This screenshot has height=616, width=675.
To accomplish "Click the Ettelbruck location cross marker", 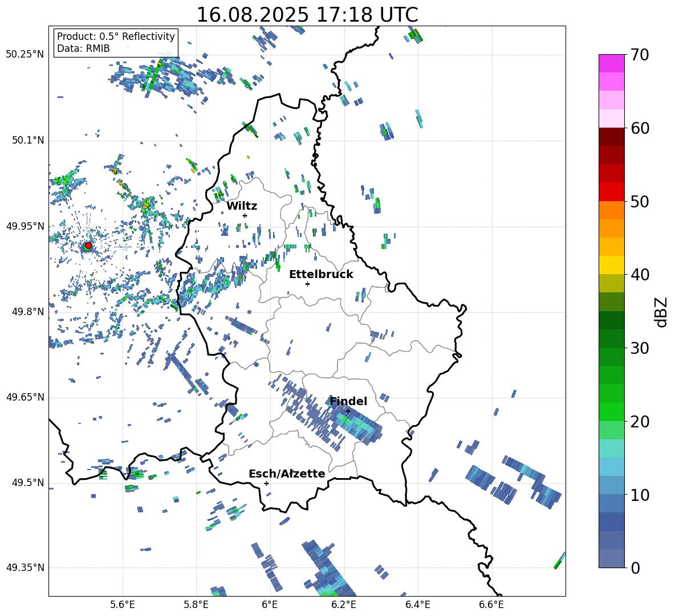I will tap(307, 284).
